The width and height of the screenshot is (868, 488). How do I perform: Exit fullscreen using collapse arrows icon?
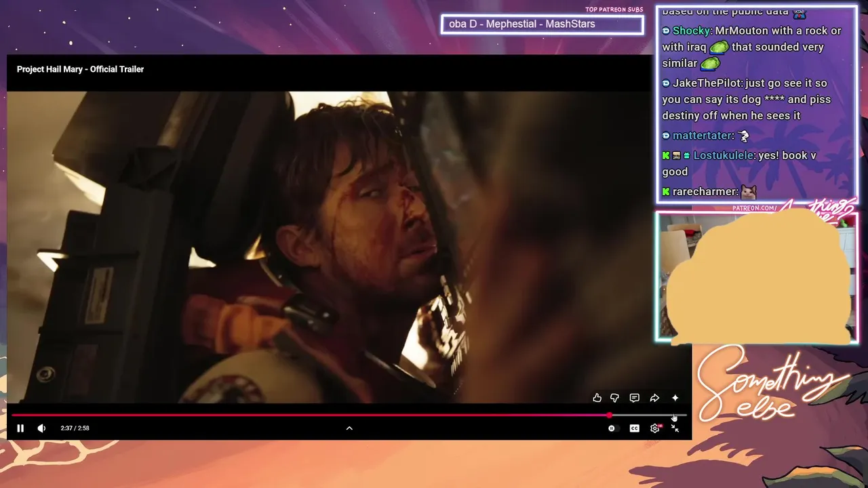[675, 428]
